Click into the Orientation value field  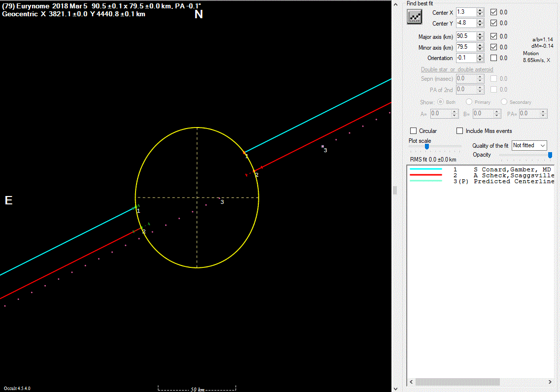tap(466, 58)
